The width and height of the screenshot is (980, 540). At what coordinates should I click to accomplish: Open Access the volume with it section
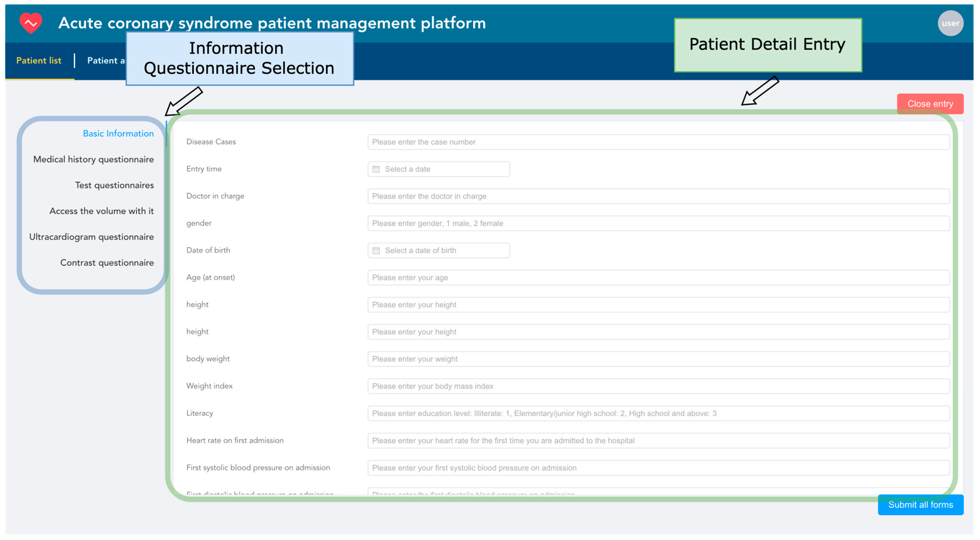click(102, 211)
